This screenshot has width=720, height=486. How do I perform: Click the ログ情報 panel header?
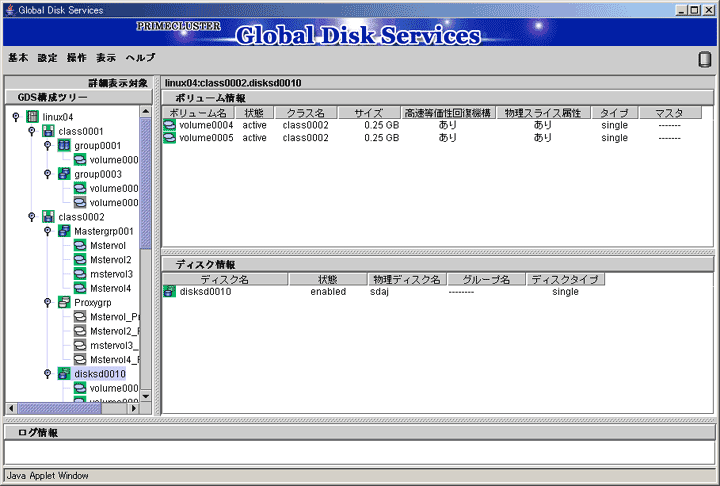(x=360, y=432)
